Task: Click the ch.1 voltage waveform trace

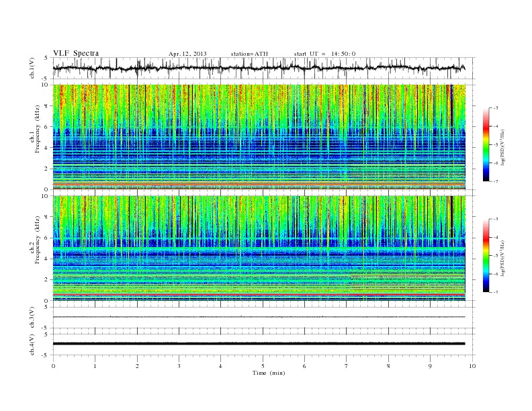Action: (x=259, y=68)
